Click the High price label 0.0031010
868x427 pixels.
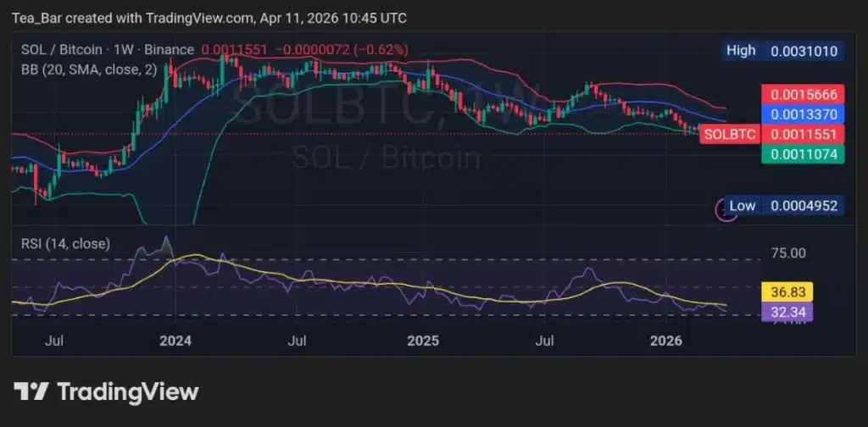click(x=804, y=52)
